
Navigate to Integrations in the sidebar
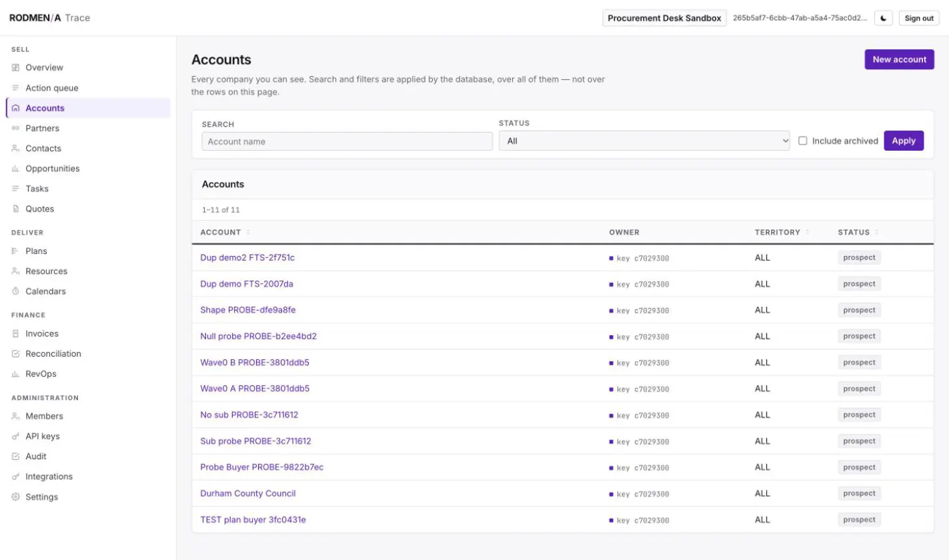click(x=88, y=476)
